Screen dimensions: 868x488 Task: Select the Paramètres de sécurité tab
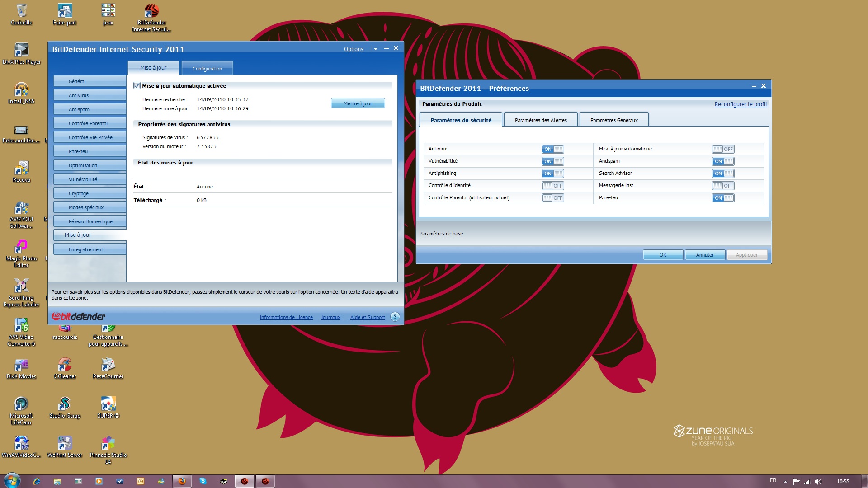pos(461,120)
